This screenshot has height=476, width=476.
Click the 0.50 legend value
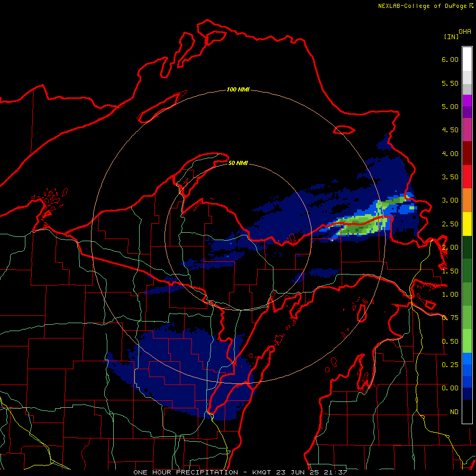point(450,342)
